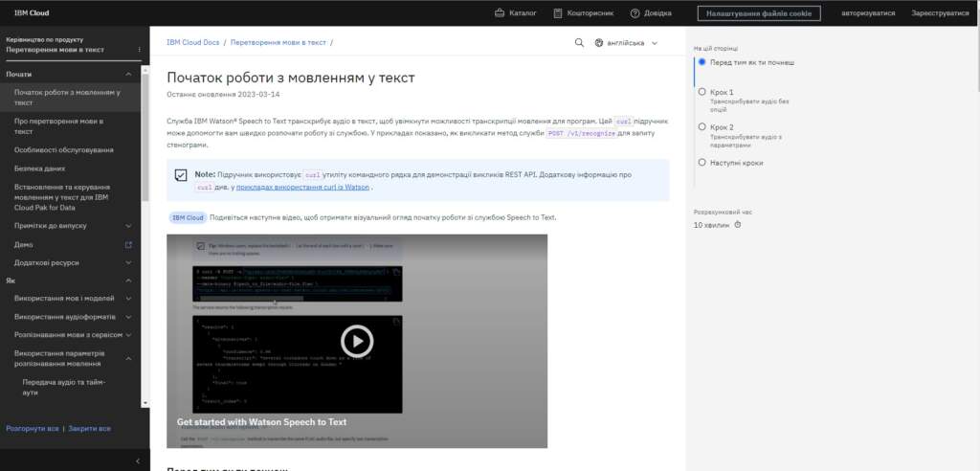Open the англійська language dropdown
This screenshot has height=471, width=980.
tap(626, 43)
